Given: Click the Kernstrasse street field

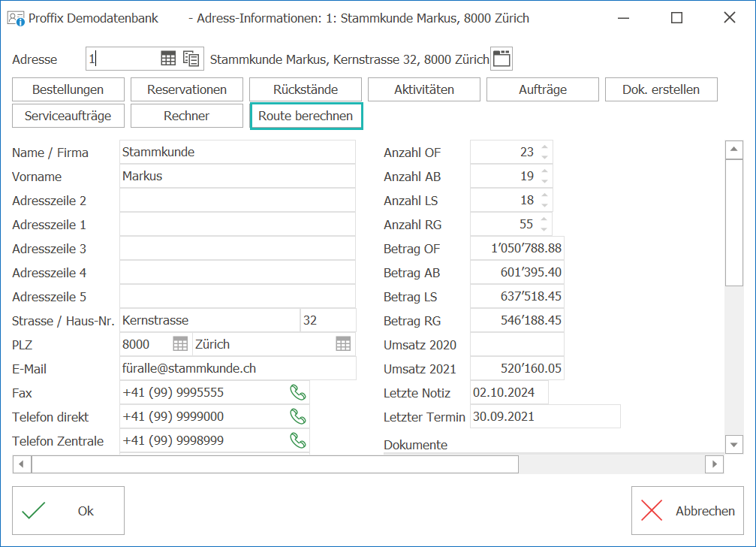Looking at the screenshot, I should (209, 320).
